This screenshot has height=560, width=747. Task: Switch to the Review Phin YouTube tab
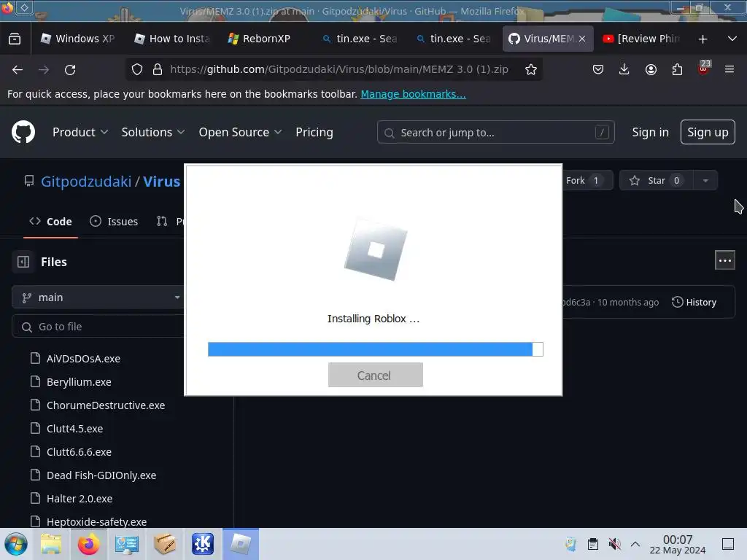(641, 39)
